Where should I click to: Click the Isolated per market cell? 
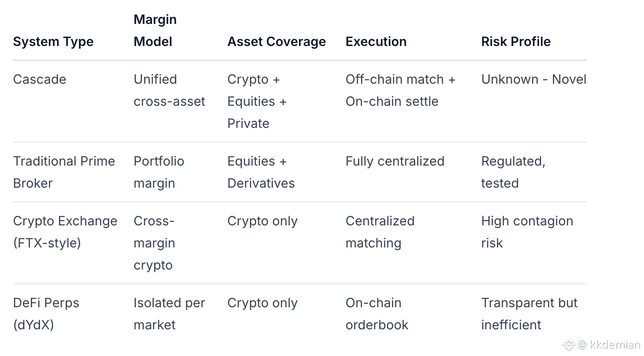(169, 314)
